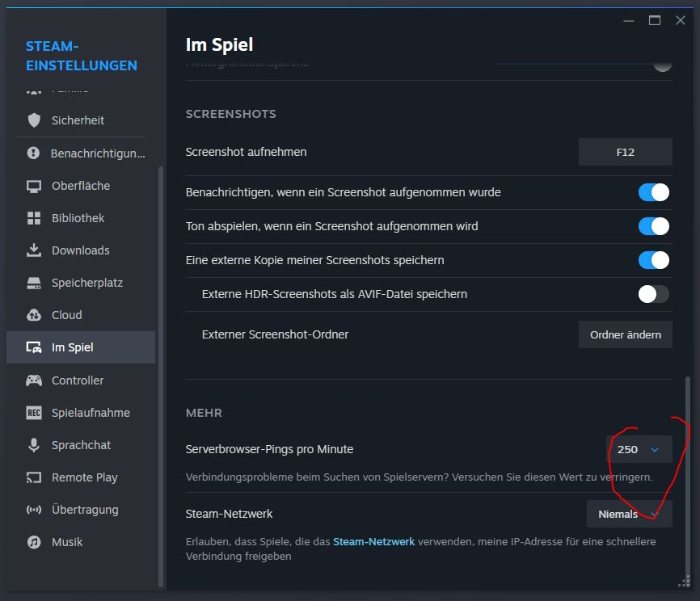The width and height of the screenshot is (700, 601).
Task: Click the Controller gamepad icon
Action: [x=34, y=380]
